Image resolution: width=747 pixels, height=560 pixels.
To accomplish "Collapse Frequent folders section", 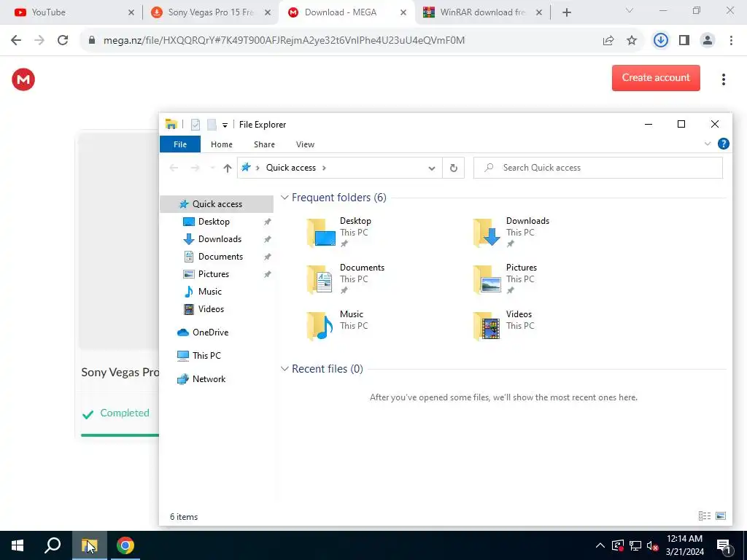I will point(285,198).
